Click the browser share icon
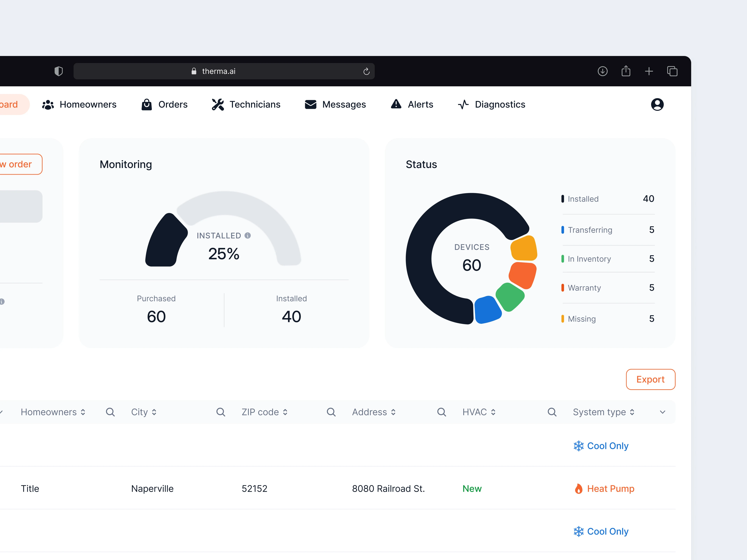747x560 pixels. click(x=626, y=71)
